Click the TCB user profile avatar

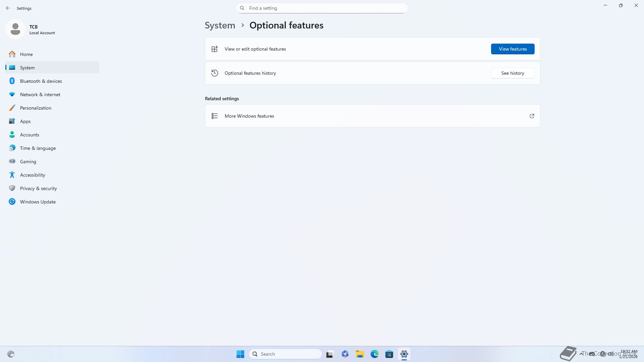15,29
